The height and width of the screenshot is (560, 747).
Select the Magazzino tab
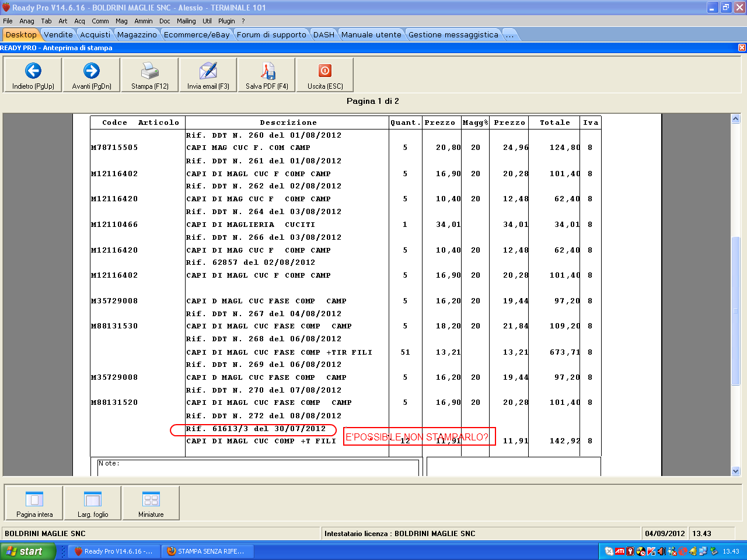(137, 35)
